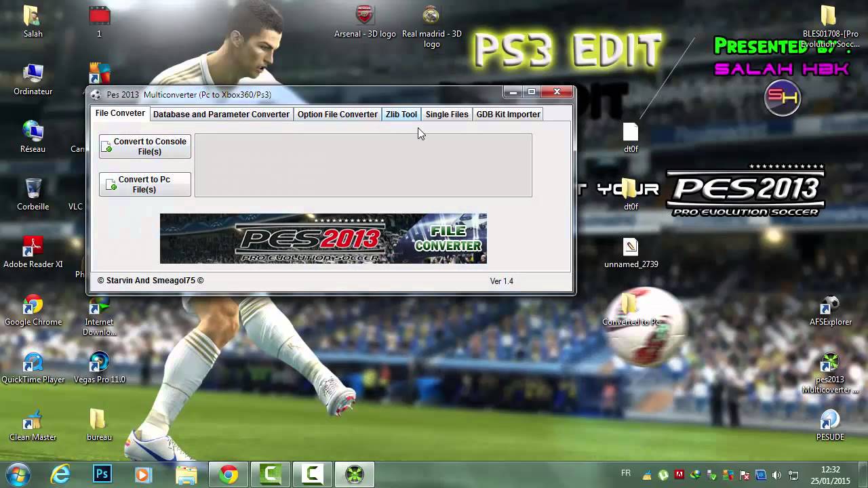This screenshot has height=488, width=868.
Task: Open Windows Explorer from the taskbar
Action: (x=185, y=474)
